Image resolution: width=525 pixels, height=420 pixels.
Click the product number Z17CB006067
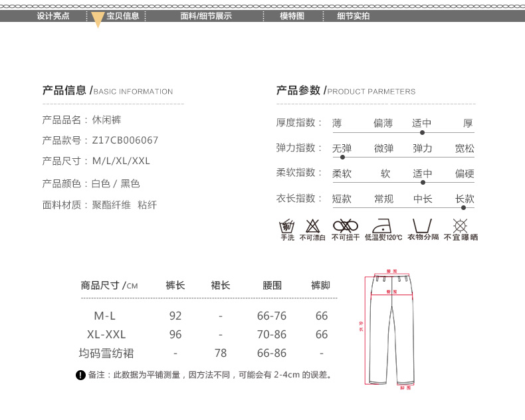click(124, 140)
